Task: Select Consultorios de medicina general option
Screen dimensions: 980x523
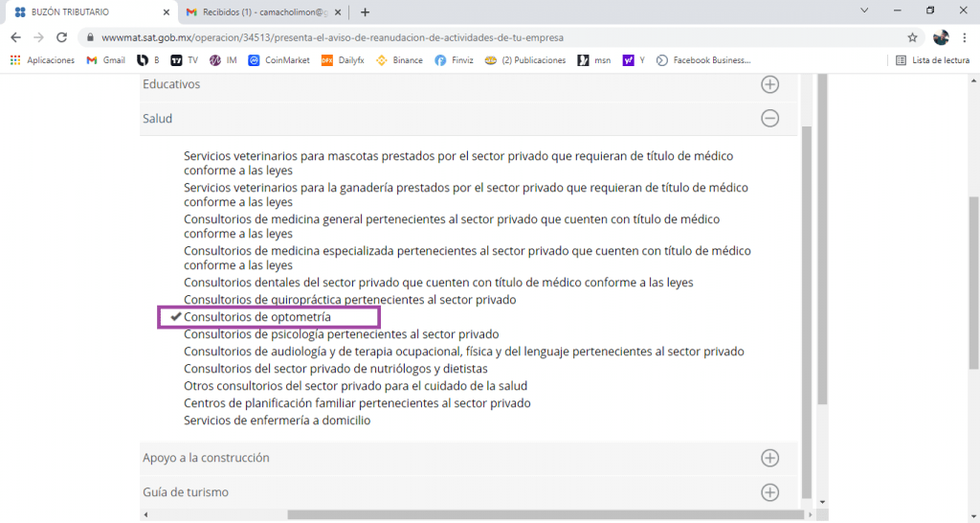Action: pyautogui.click(x=452, y=226)
